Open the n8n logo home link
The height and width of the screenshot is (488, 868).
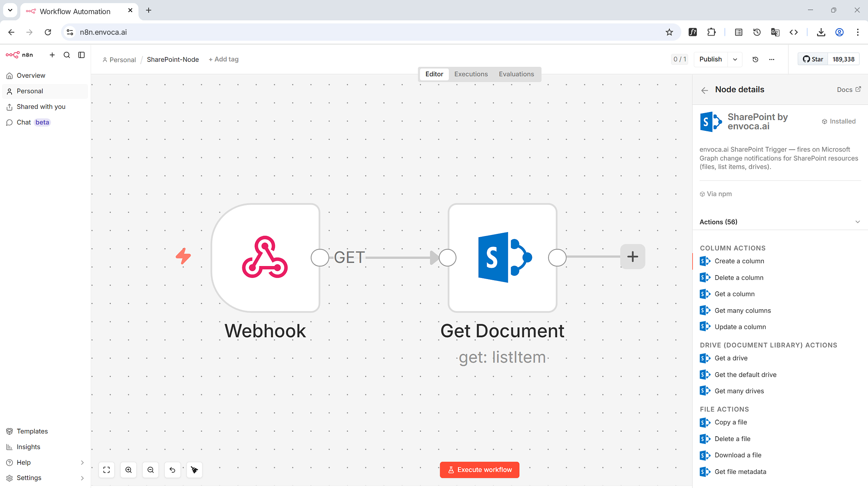20,55
